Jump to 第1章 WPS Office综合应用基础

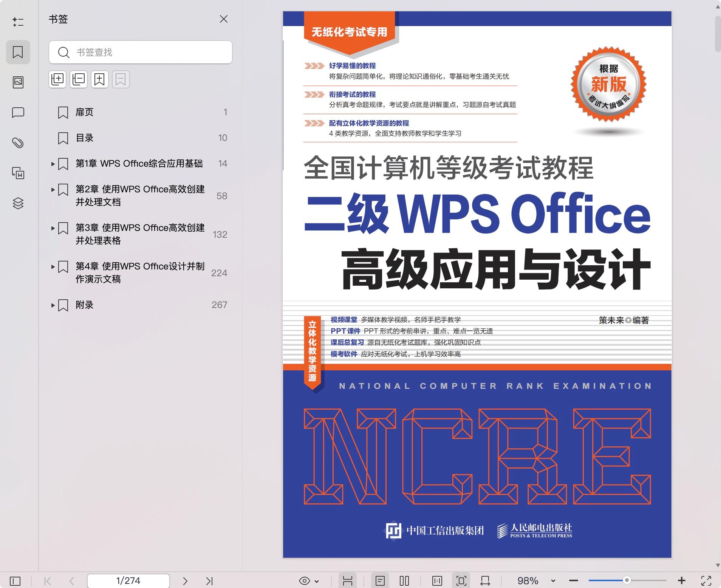tap(139, 164)
